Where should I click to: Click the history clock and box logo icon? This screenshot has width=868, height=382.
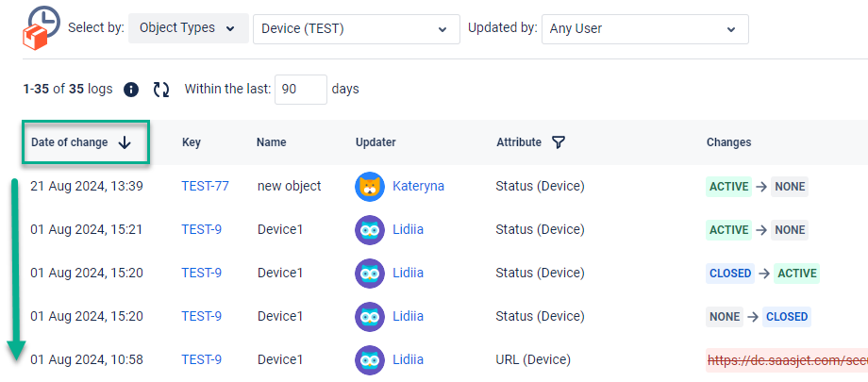point(41,27)
